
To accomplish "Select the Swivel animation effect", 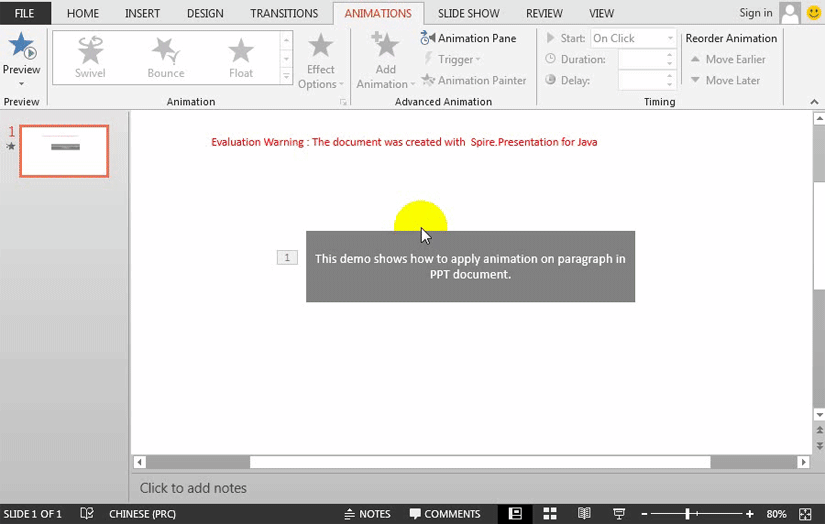I will click(90, 58).
